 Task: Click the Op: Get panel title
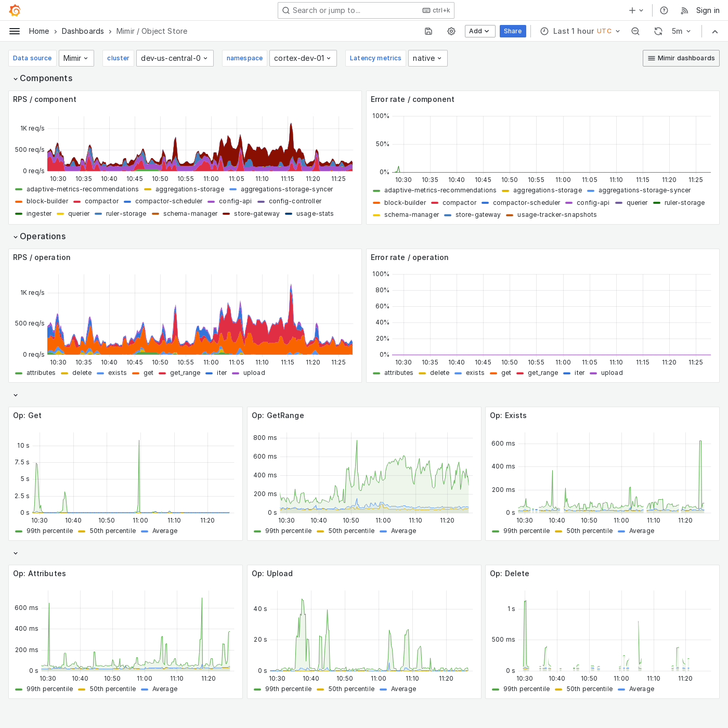[x=27, y=415]
